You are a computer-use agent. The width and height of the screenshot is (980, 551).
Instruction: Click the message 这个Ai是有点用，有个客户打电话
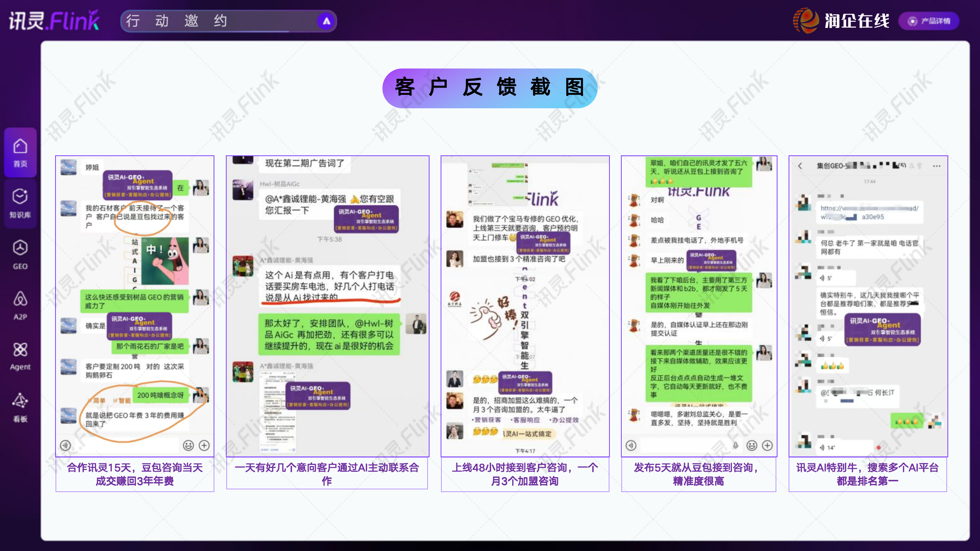coord(330,286)
